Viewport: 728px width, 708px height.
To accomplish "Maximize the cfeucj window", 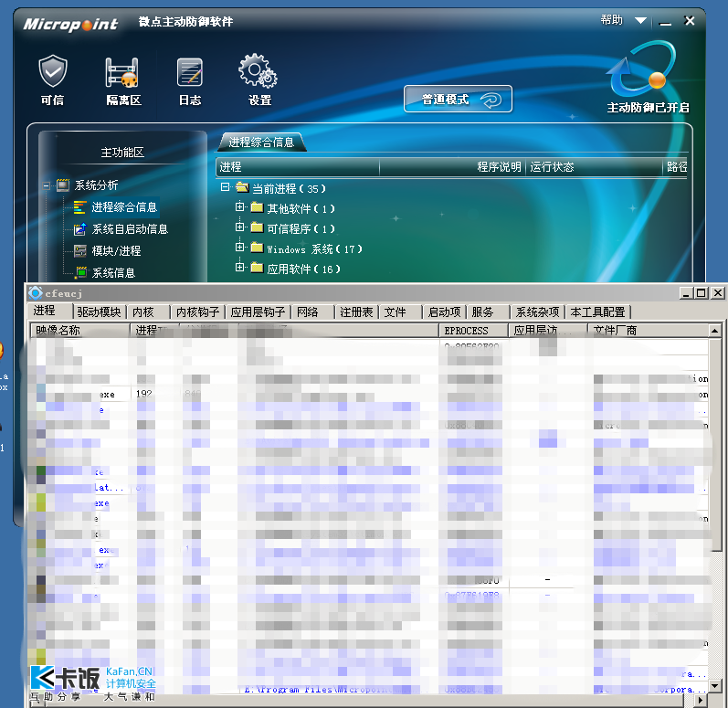I will coord(702,293).
